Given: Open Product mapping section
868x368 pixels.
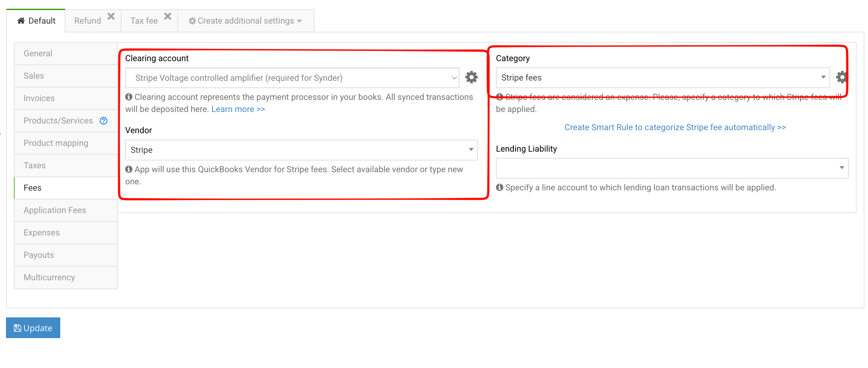Looking at the screenshot, I should point(66,143).
